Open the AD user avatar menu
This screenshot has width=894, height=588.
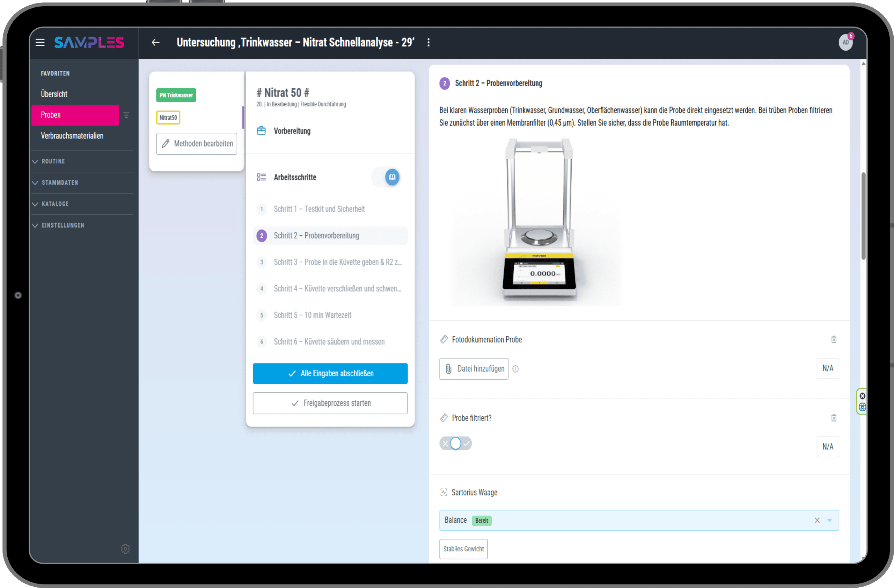click(x=845, y=43)
